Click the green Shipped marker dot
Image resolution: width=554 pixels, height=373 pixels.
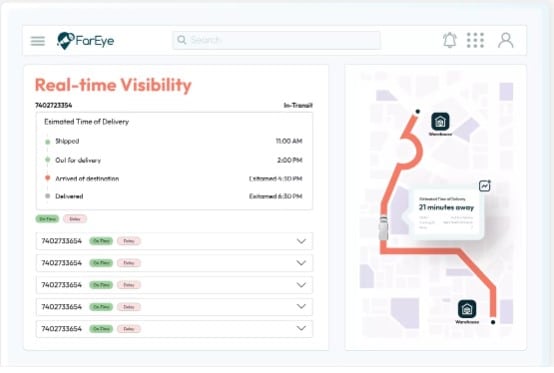pos(48,142)
